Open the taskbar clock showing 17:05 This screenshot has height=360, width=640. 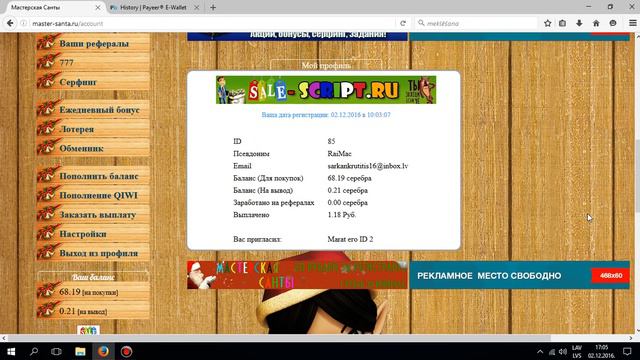point(602,351)
